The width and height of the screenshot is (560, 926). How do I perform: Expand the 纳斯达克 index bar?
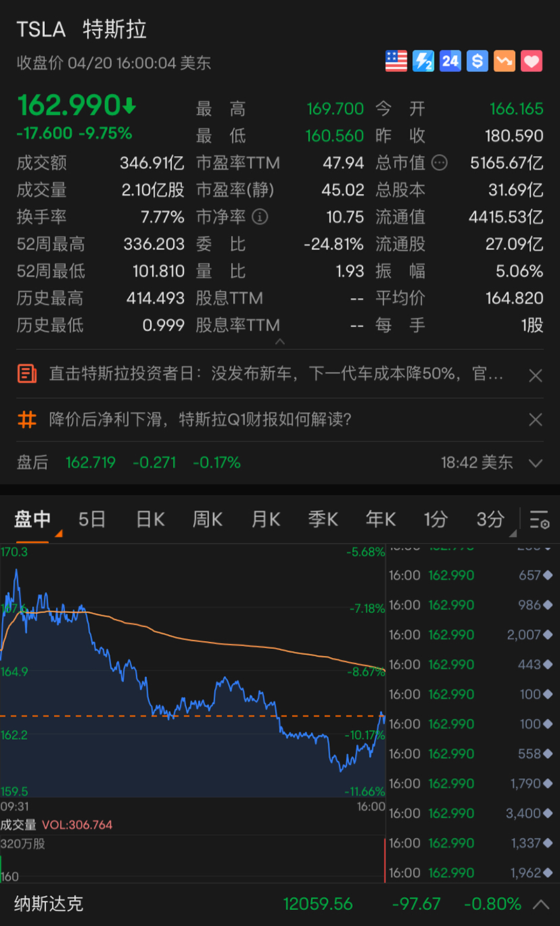(x=541, y=904)
